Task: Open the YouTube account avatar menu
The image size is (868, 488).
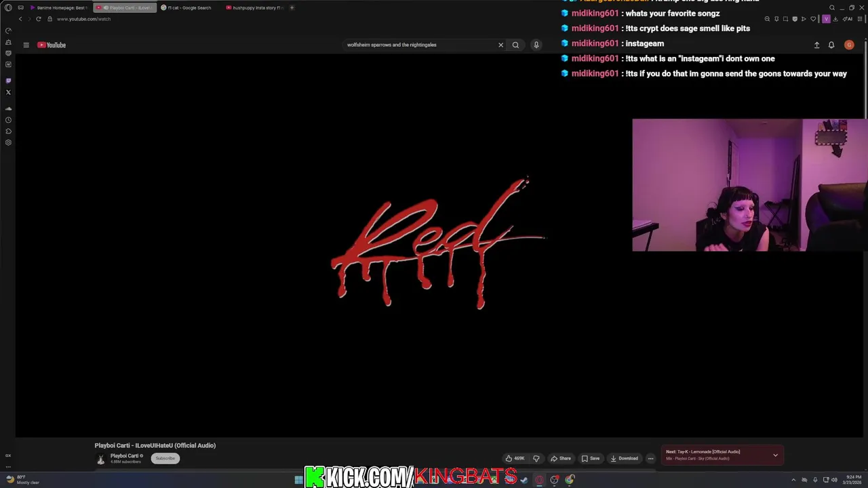Action: point(849,45)
